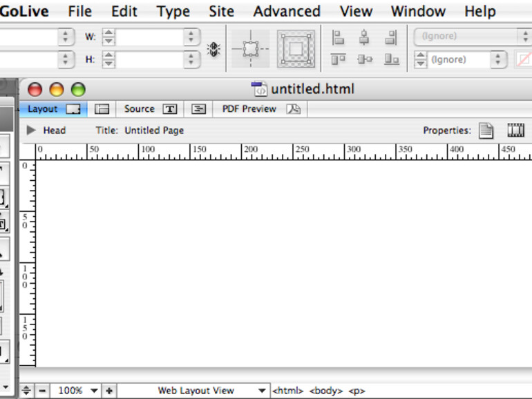Click the bug-shaped icon in toolbar
The width and height of the screenshot is (532, 399).
213,49
